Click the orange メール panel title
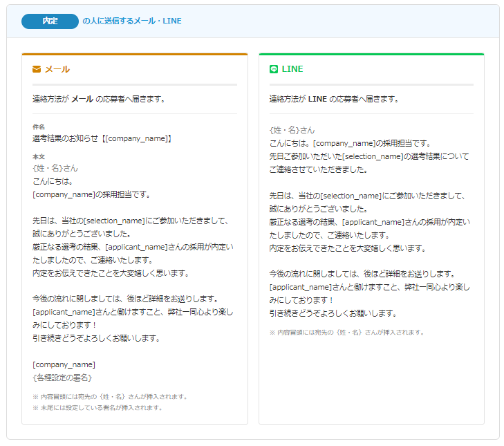 (x=57, y=69)
